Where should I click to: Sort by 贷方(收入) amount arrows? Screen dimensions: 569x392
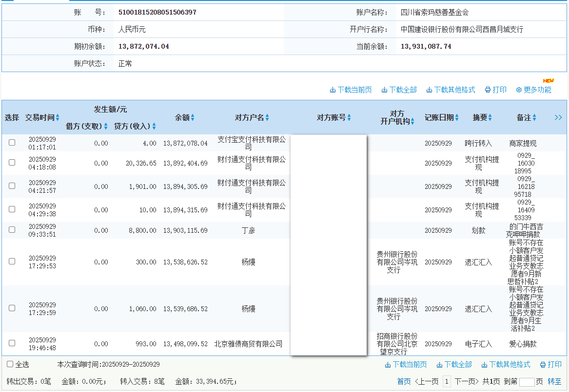(x=154, y=127)
